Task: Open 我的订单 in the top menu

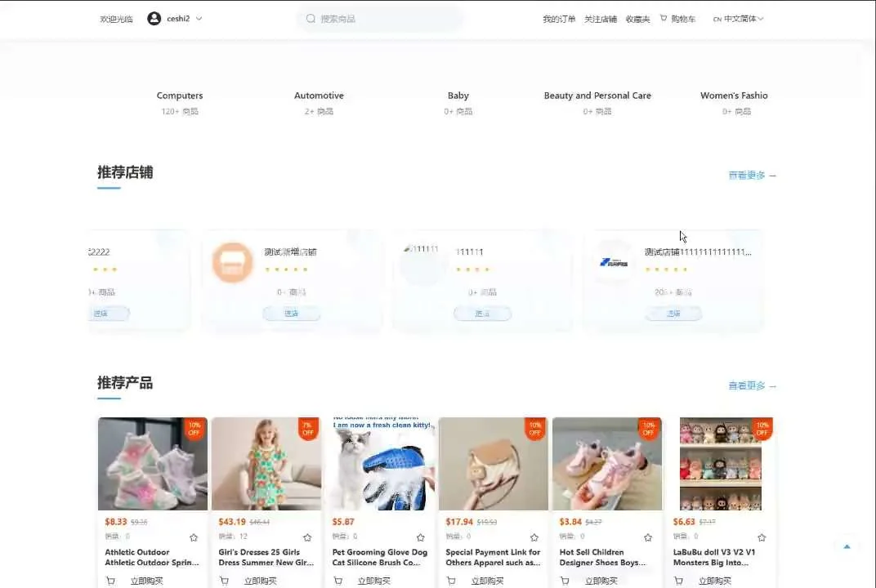Action: (559, 19)
